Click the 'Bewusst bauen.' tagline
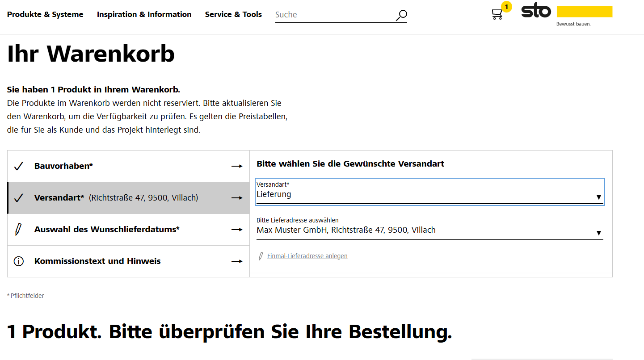 (x=573, y=24)
